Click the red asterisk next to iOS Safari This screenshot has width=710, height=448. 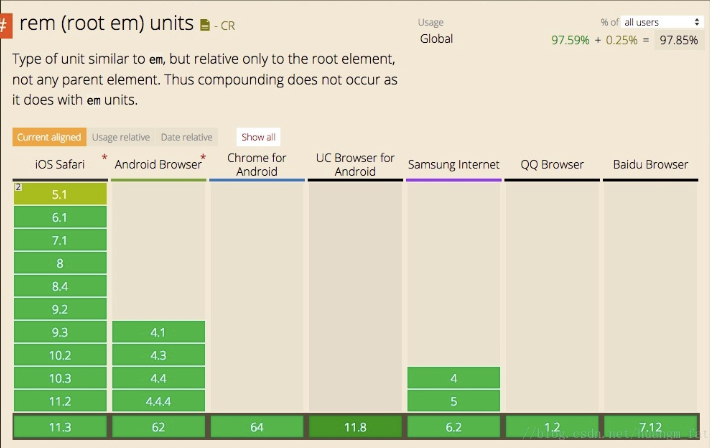point(103,158)
